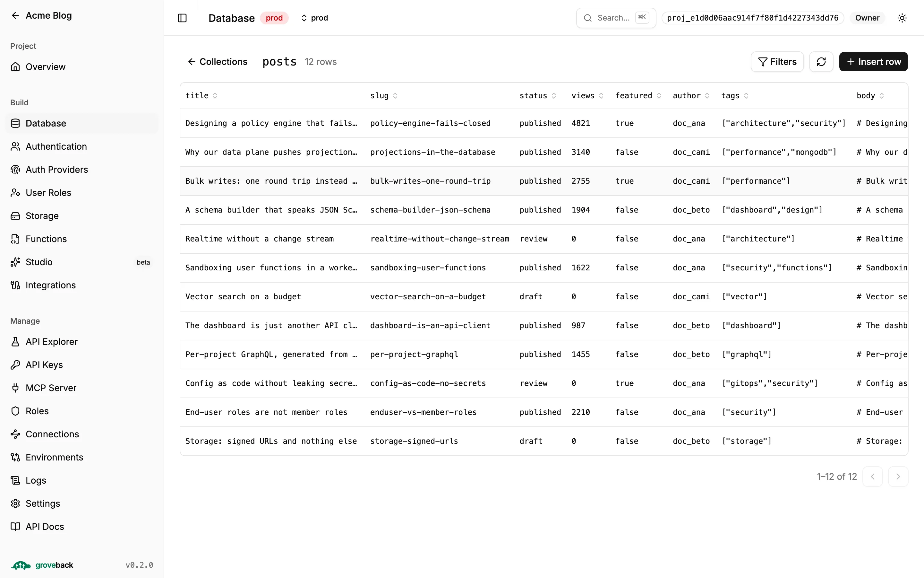
Task: Click slug 'bulk-writes-one-round-trip'
Action: point(430,181)
